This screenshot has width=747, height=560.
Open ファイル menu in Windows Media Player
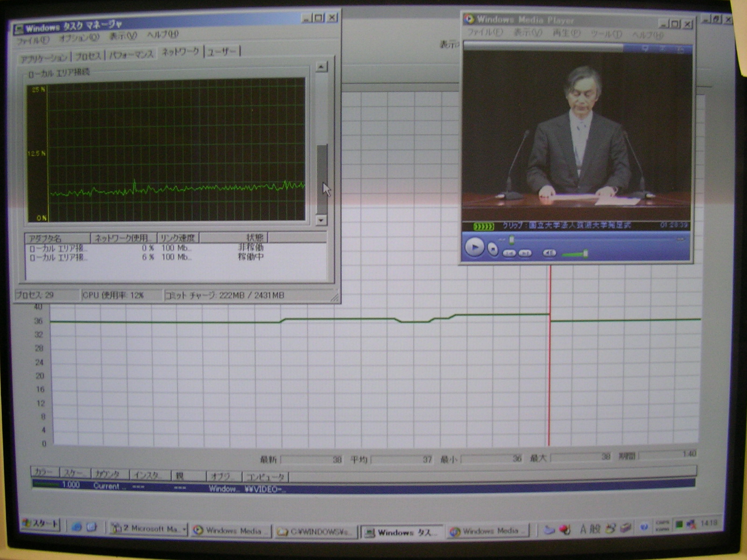(485, 32)
